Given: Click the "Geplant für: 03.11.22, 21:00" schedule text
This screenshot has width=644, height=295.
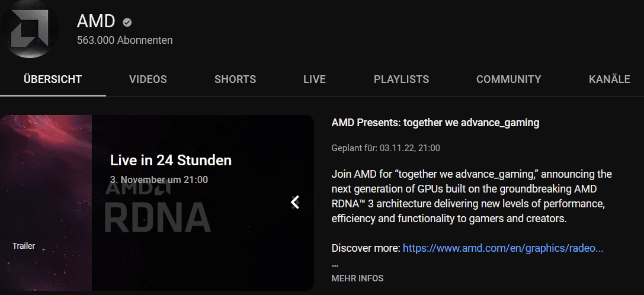Looking at the screenshot, I should tap(386, 148).
